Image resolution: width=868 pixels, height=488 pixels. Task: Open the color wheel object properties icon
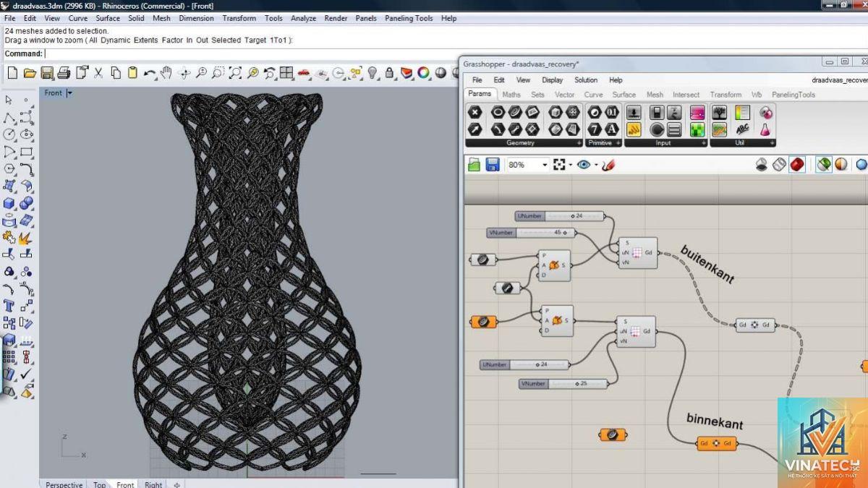(424, 73)
